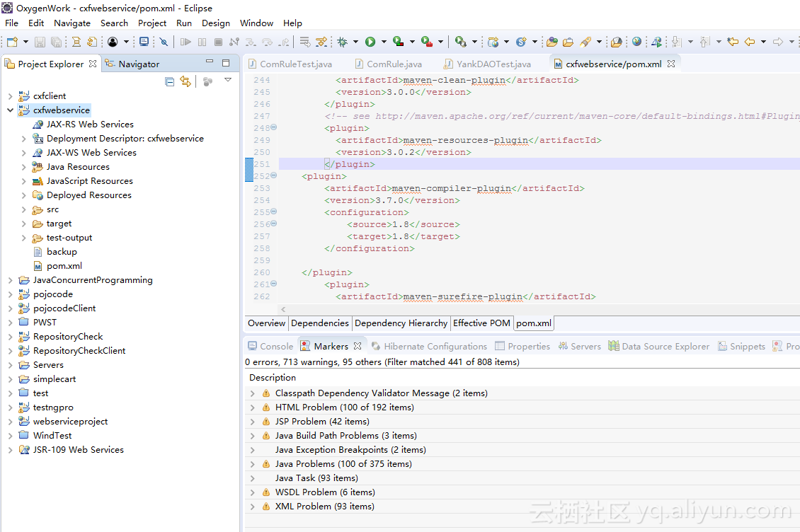The height and width of the screenshot is (532, 800).
Task: Close the Project Explorer tab
Action: [92, 64]
